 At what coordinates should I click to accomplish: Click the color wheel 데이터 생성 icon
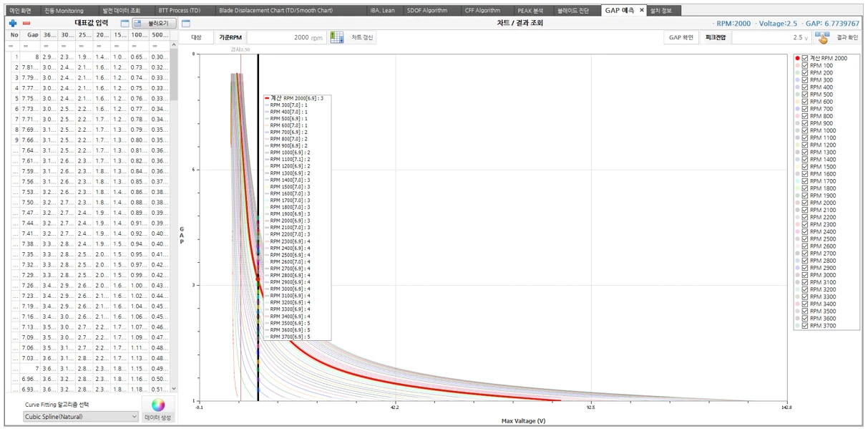[x=157, y=405]
